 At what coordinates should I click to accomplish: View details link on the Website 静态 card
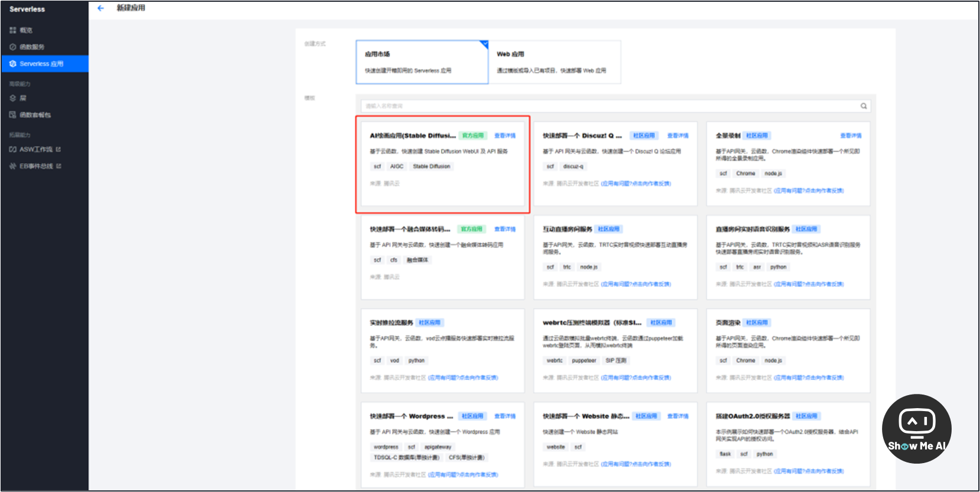[x=678, y=416]
